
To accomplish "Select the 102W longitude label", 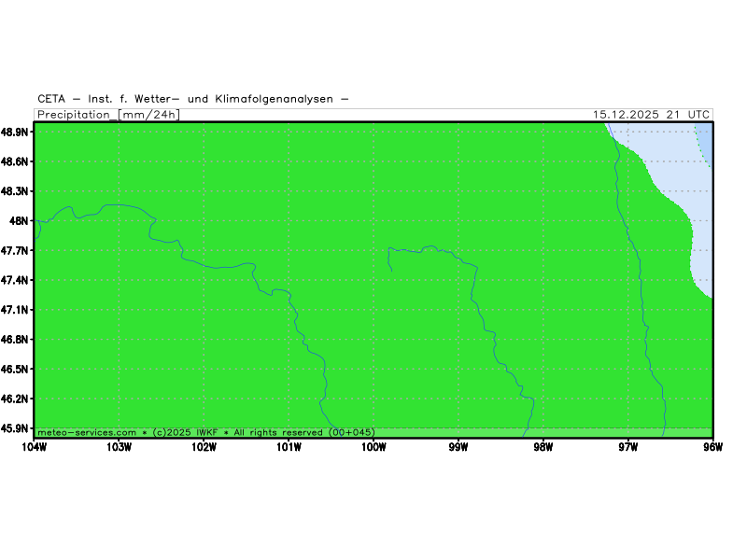I will click(x=204, y=446).
